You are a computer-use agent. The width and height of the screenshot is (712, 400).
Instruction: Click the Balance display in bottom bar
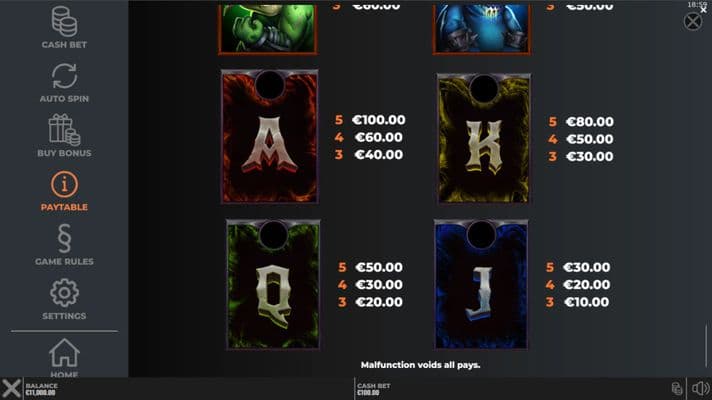click(40, 389)
